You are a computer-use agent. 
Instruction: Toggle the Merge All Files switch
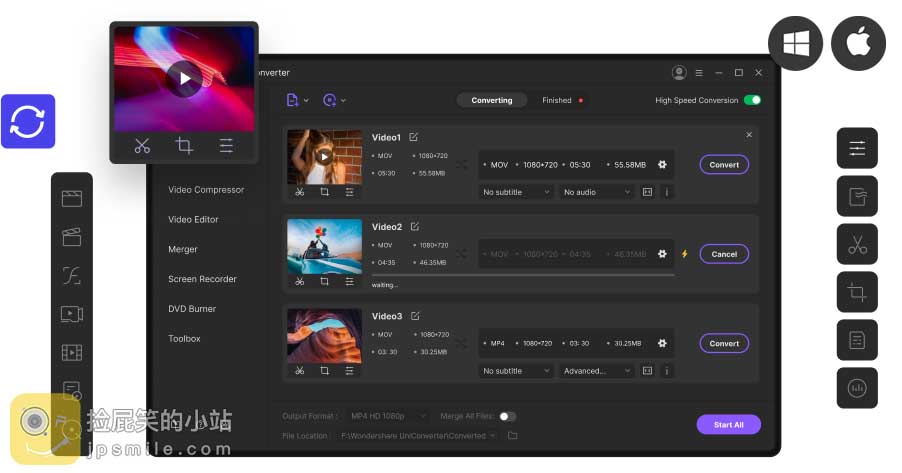click(507, 416)
